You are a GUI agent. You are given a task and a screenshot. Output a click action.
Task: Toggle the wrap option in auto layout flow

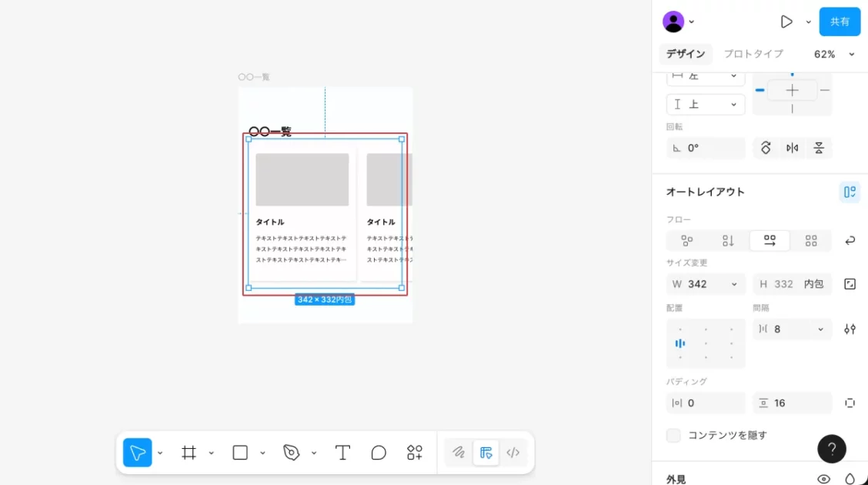[850, 241]
